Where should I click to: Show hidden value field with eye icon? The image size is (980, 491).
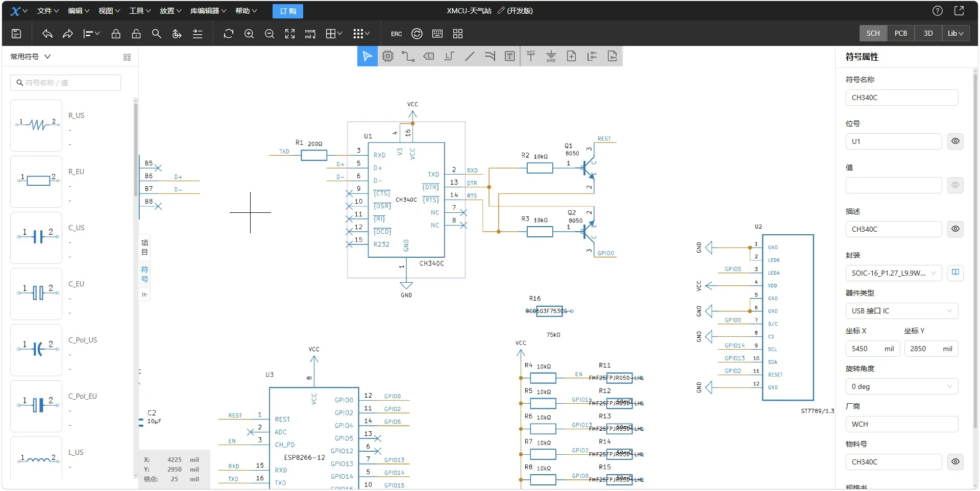click(x=955, y=185)
